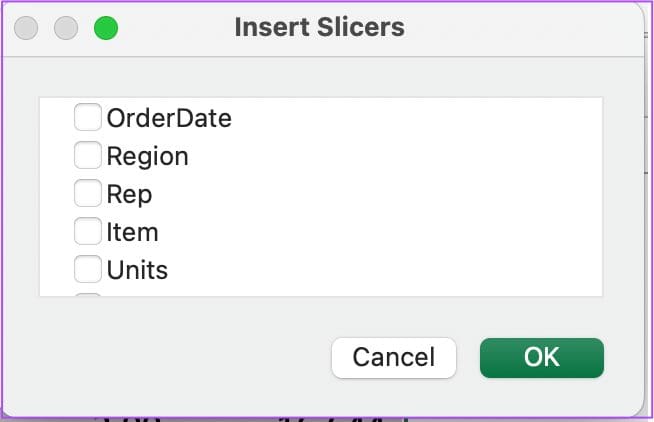Image resolution: width=654 pixels, height=422 pixels.
Task: Enable the Region field checkbox
Action: (88, 156)
